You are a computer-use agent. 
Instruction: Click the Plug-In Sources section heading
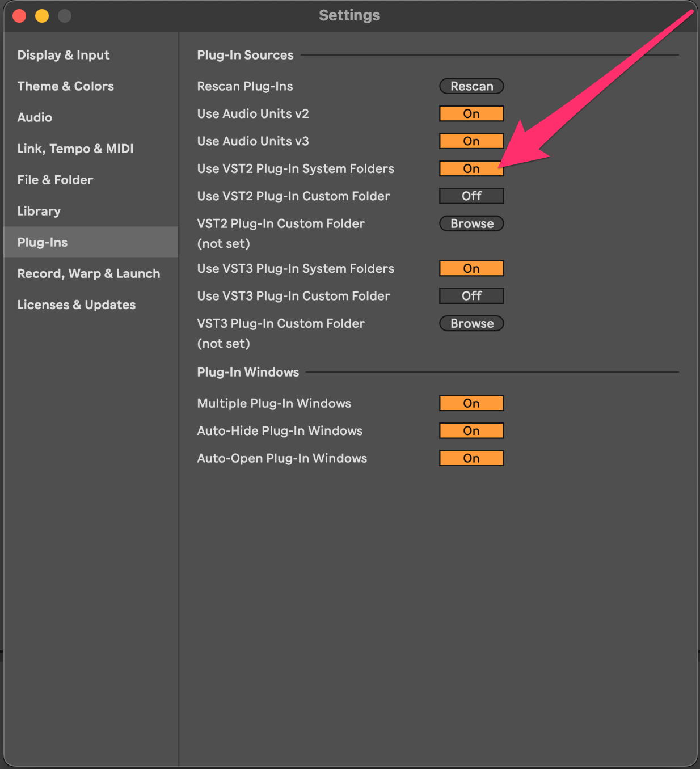[x=245, y=55]
